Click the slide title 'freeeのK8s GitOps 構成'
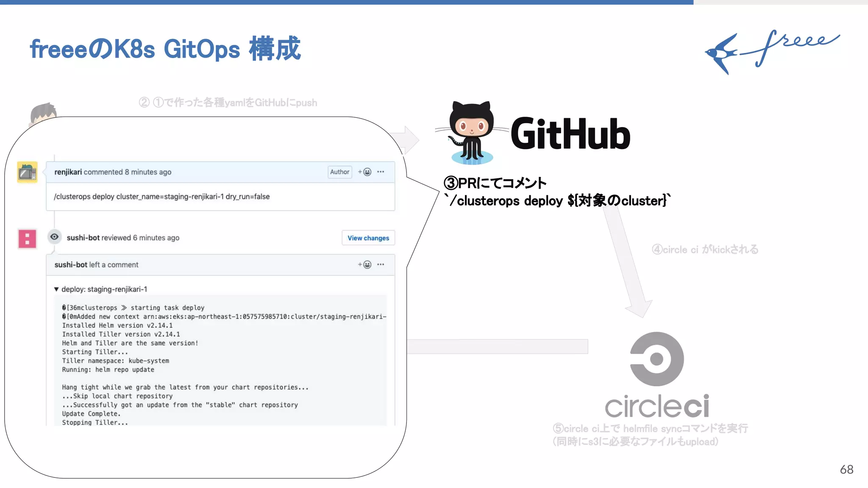This screenshot has height=488, width=868. point(165,49)
